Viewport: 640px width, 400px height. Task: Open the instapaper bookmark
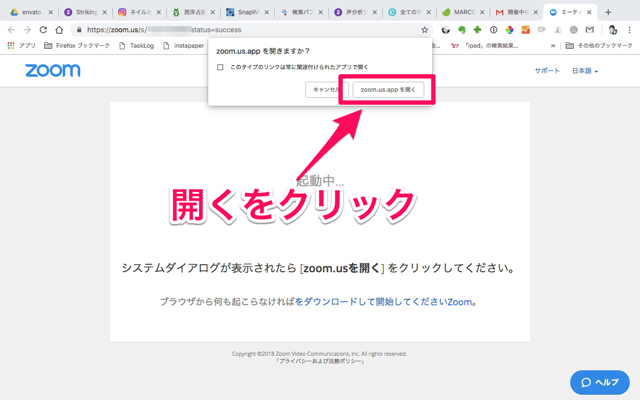pyautogui.click(x=184, y=46)
